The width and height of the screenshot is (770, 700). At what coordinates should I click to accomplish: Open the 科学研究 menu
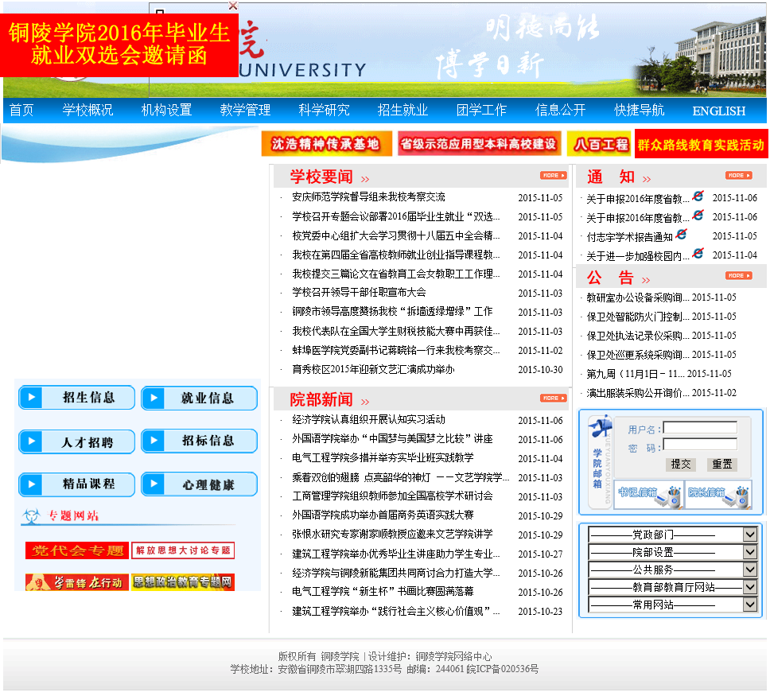[x=324, y=110]
